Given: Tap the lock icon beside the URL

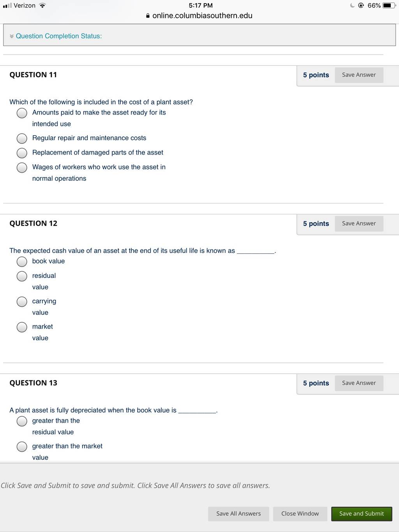Looking at the screenshot, I should coord(148,16).
